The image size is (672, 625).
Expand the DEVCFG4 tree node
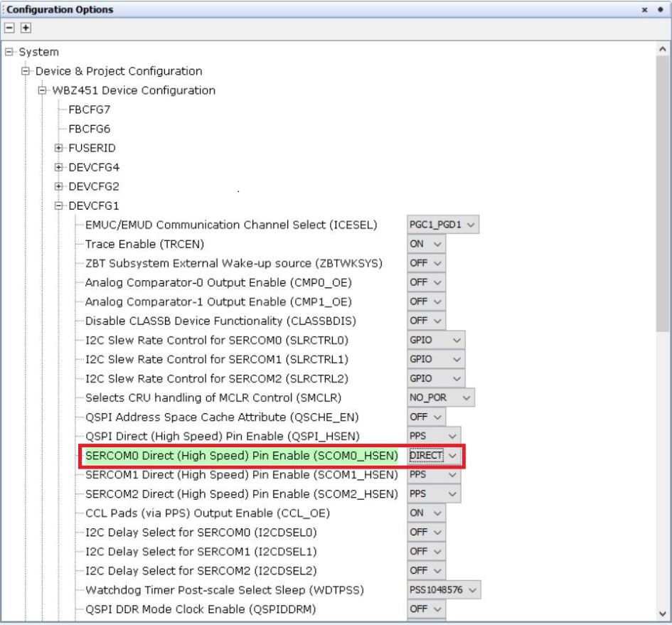[x=60, y=167]
